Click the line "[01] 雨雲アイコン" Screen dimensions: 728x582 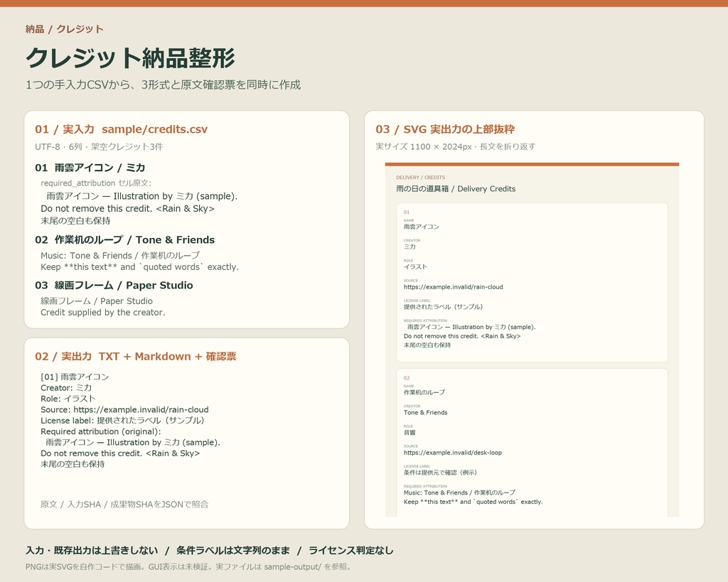point(75,377)
